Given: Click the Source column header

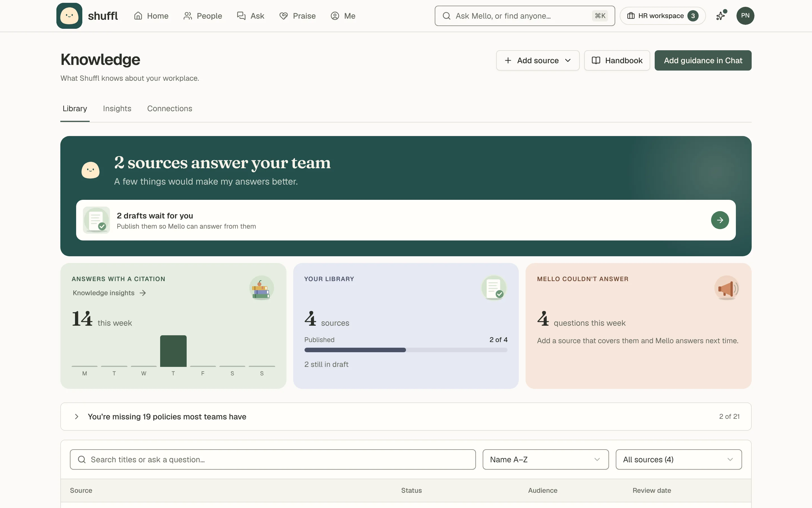Looking at the screenshot, I should pyautogui.click(x=81, y=490).
